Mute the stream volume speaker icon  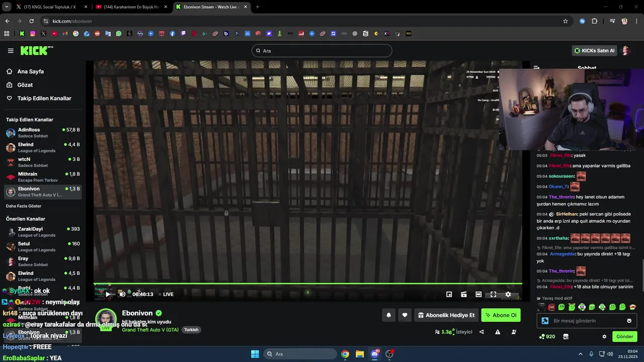tap(122, 295)
